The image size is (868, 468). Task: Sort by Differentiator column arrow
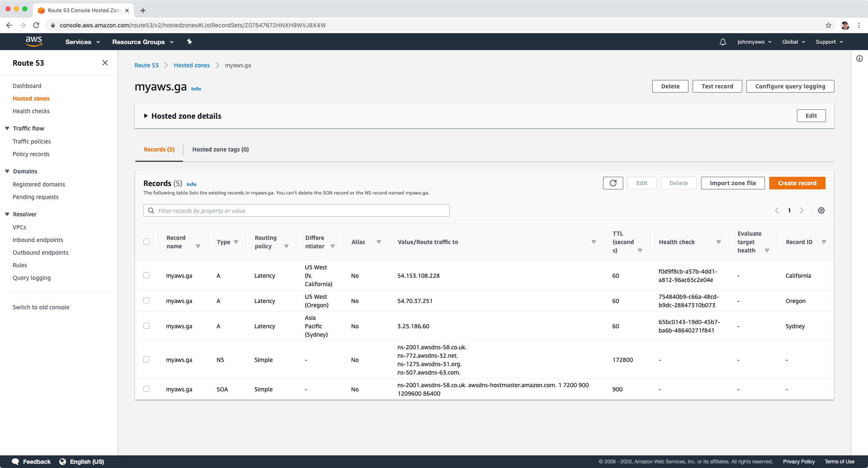click(333, 246)
